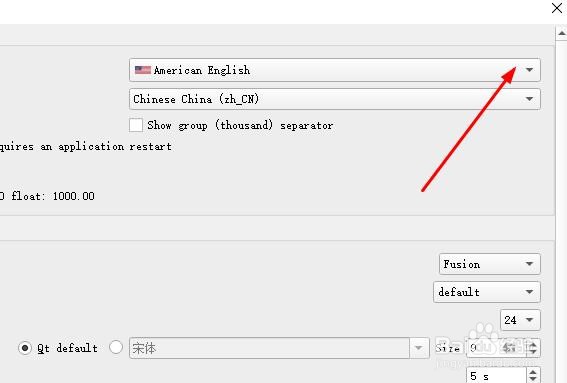Open the icon size 24 dropdown

point(520,320)
